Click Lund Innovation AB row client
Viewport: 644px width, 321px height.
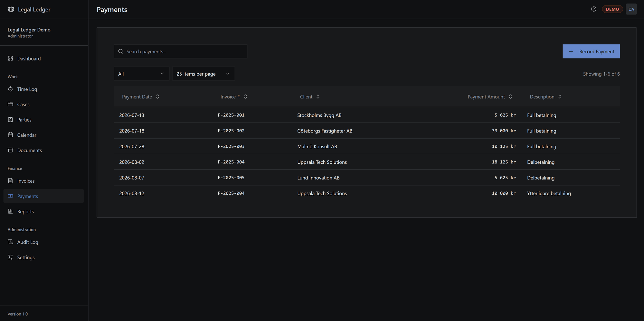click(318, 178)
